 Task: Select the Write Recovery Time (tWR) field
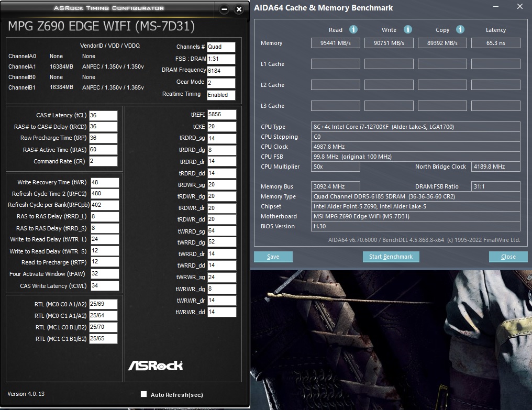(105, 183)
